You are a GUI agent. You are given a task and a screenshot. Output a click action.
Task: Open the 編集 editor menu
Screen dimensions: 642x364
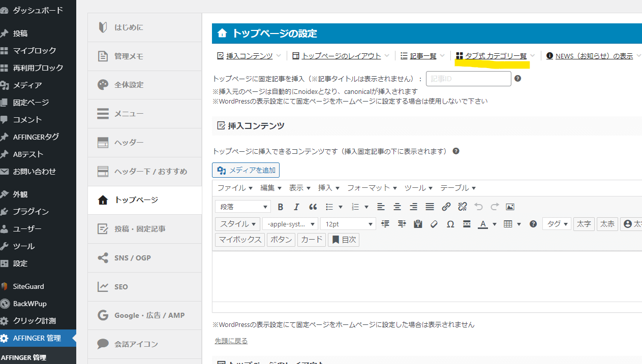tap(271, 188)
